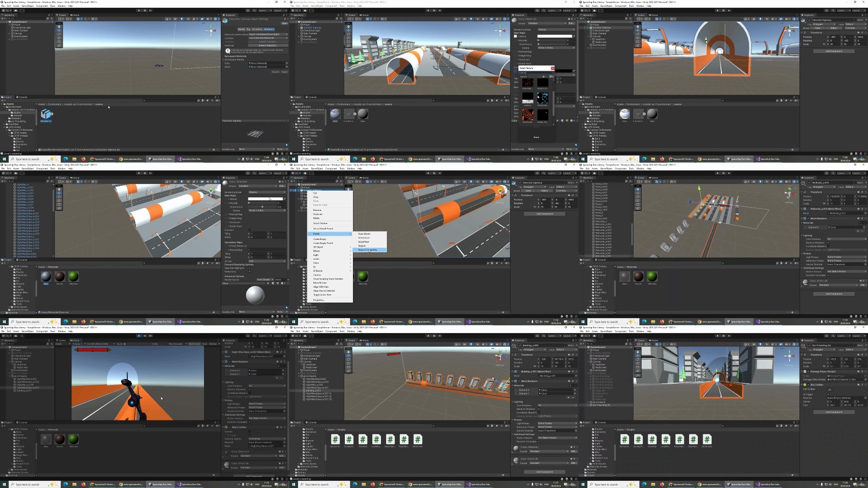Open the Material Creation Mode dropdown
Image resolution: width=868 pixels, height=488 pixels.
point(268,34)
